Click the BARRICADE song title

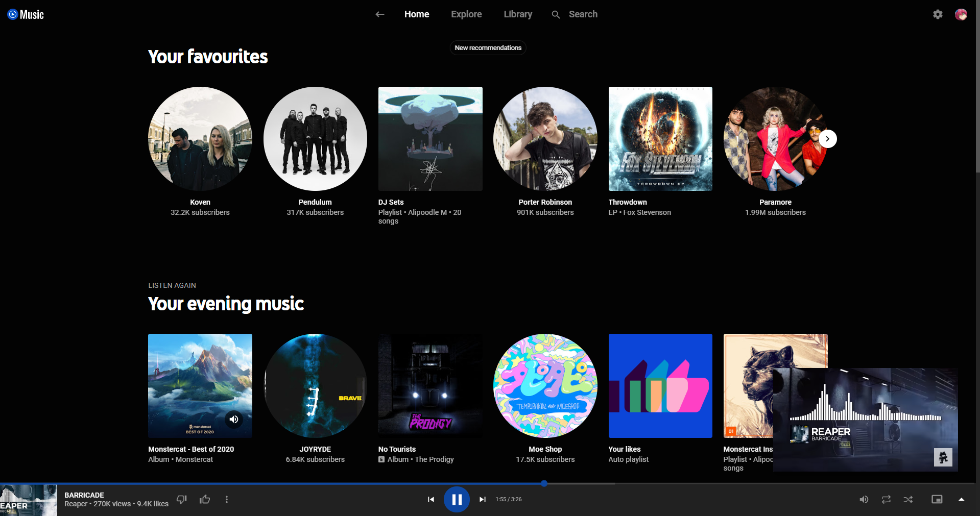tap(84, 495)
